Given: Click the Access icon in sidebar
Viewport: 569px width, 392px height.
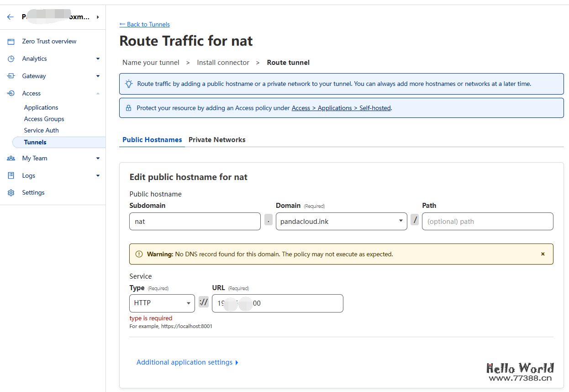Looking at the screenshot, I should click(11, 94).
